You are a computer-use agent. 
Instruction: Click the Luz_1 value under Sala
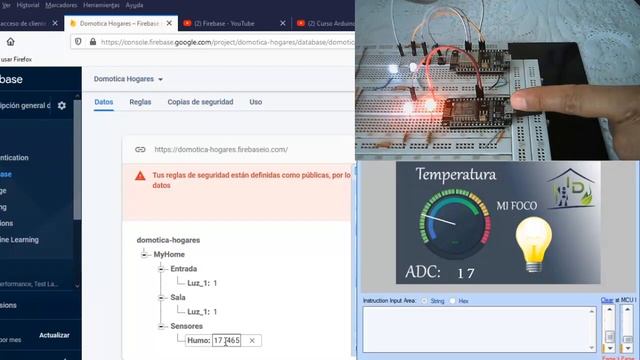click(215, 312)
